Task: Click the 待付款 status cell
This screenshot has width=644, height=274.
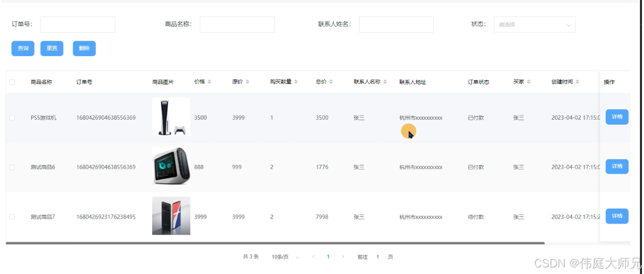Action: coord(476,217)
